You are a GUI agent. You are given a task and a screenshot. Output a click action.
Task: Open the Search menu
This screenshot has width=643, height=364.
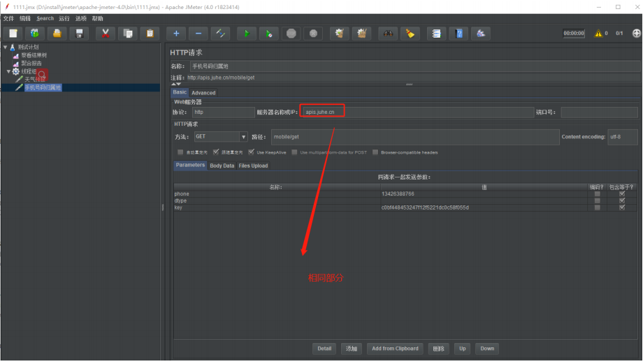[x=45, y=18]
